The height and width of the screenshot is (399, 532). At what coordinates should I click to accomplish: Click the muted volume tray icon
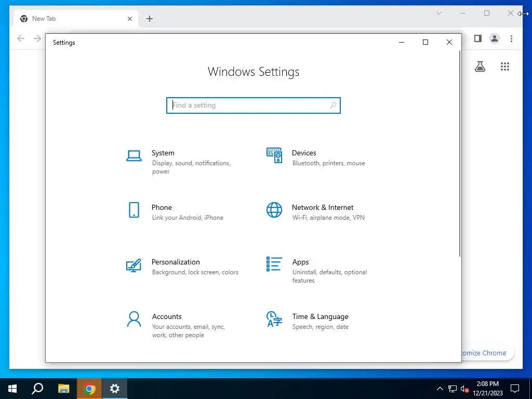coord(464,389)
